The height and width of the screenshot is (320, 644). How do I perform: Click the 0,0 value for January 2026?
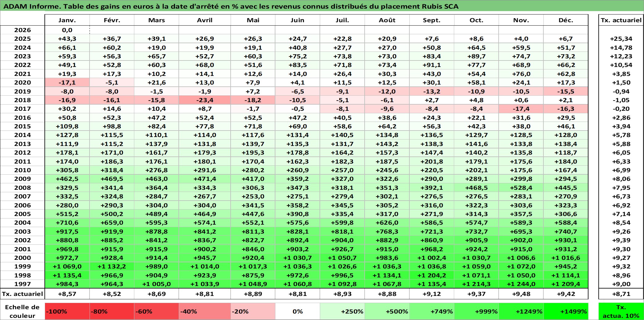click(x=67, y=30)
